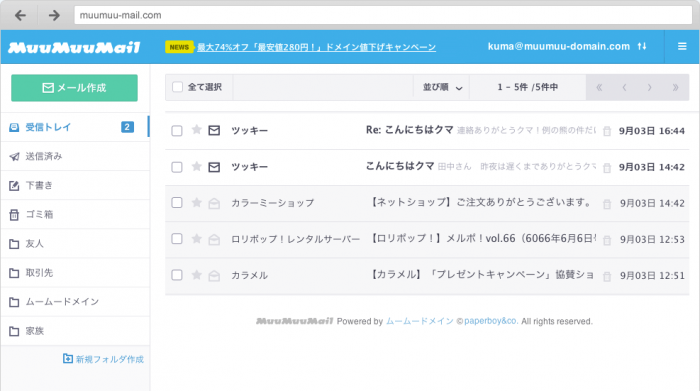
Task: Go to first page double arrow
Action: pyautogui.click(x=599, y=87)
